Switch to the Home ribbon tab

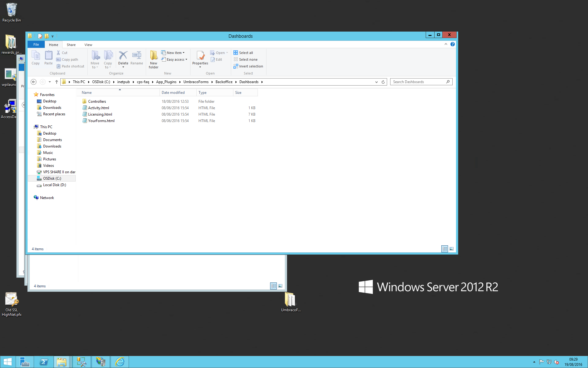[54, 45]
